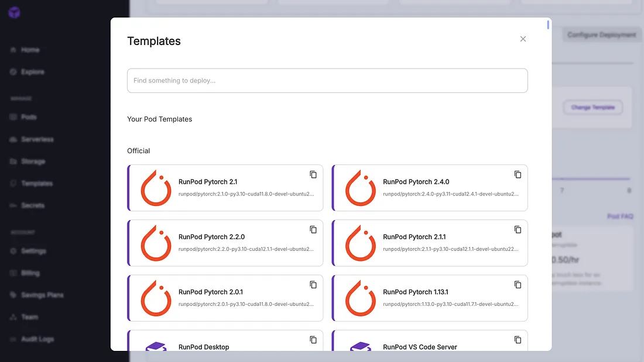644x362 pixels.
Task: Select the RunPod Pytorch 1.13.1 template title
Action: coord(416,292)
